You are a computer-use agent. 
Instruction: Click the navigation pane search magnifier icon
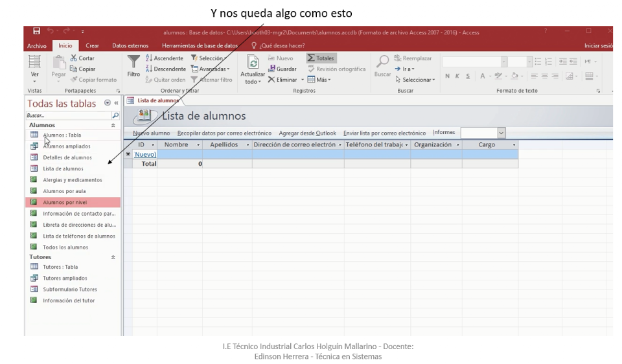tap(115, 115)
